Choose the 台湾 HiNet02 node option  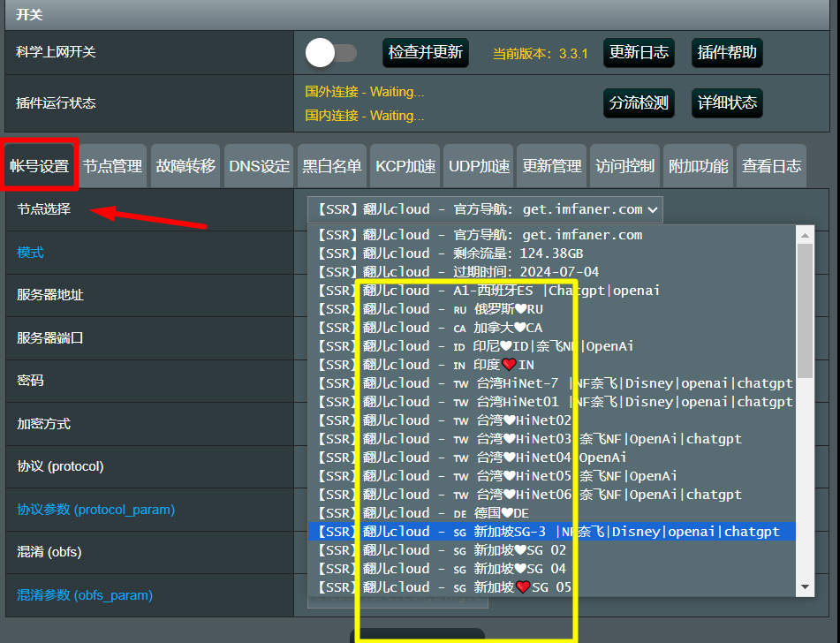point(552,420)
